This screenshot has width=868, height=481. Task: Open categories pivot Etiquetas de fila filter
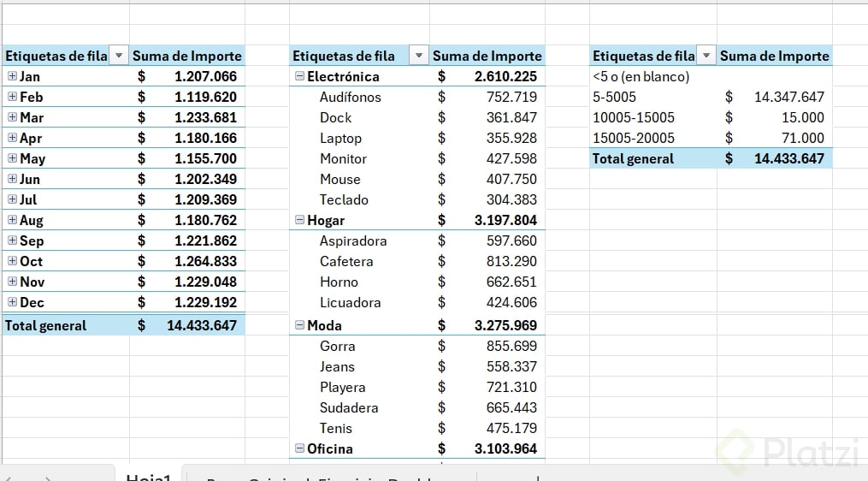point(419,56)
